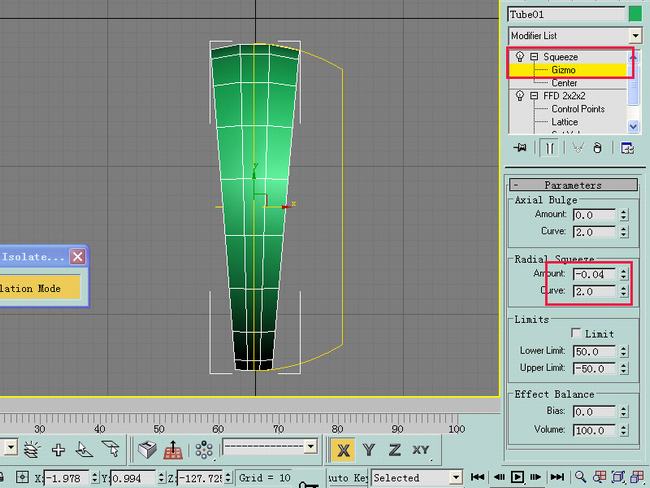The height and width of the screenshot is (488, 650).
Task: Enable the Limit checkbox
Action: (576, 333)
